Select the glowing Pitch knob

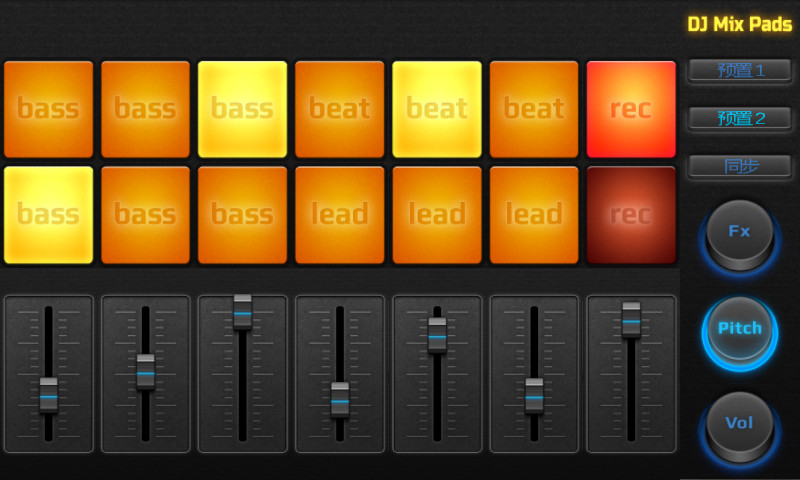tap(739, 328)
